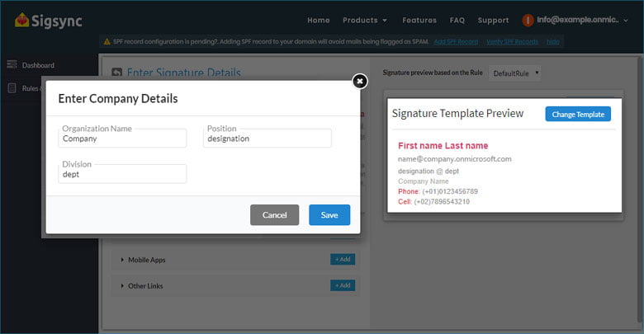Click the back icon beside Enter Signature Details
This screenshot has height=334, width=644.
116,73
